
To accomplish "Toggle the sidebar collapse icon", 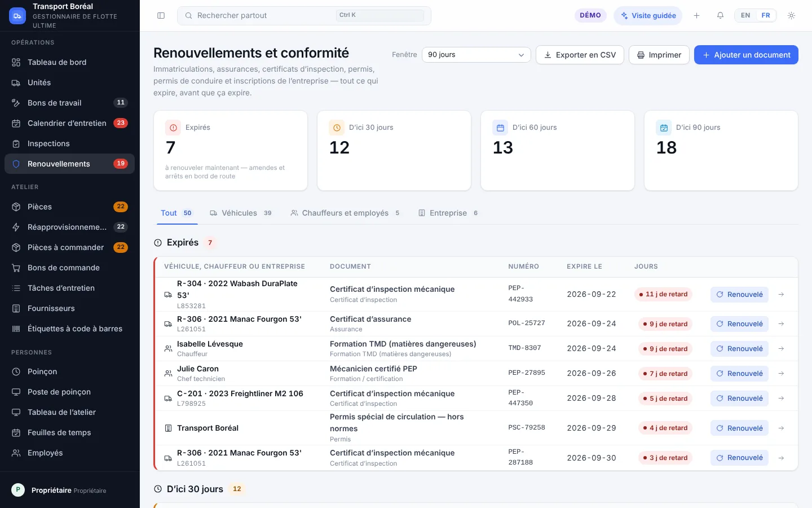I will coord(161,16).
